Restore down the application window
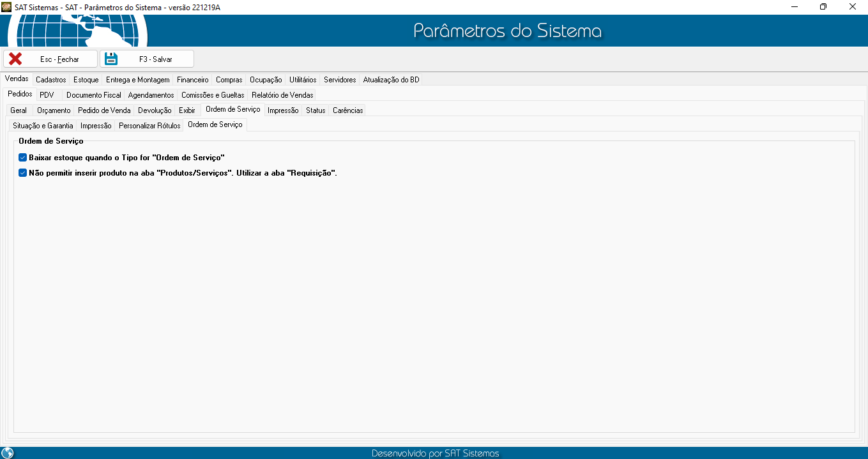 pos(823,7)
